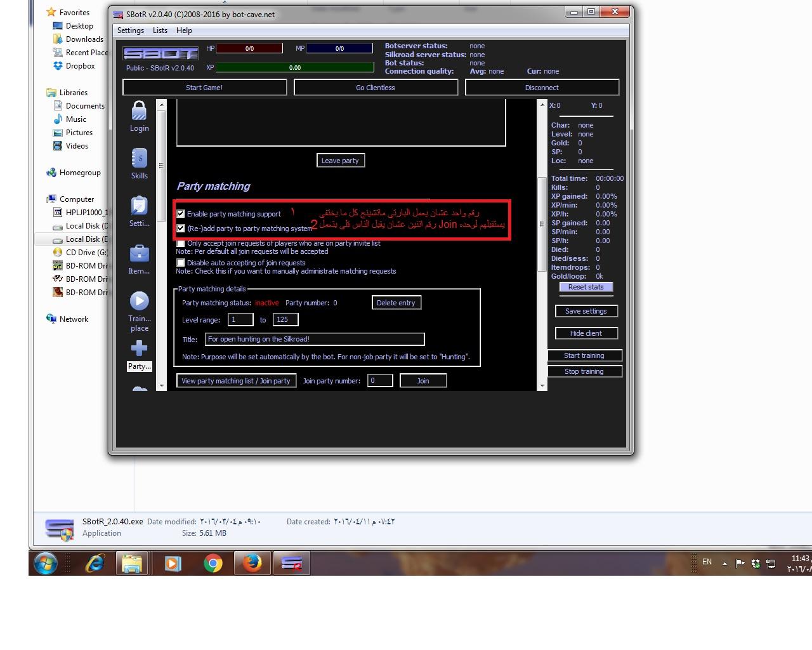Viewport: 812px width, 650px height.
Task: Open Homegroup in Explorer navigation pane
Action: (x=79, y=173)
